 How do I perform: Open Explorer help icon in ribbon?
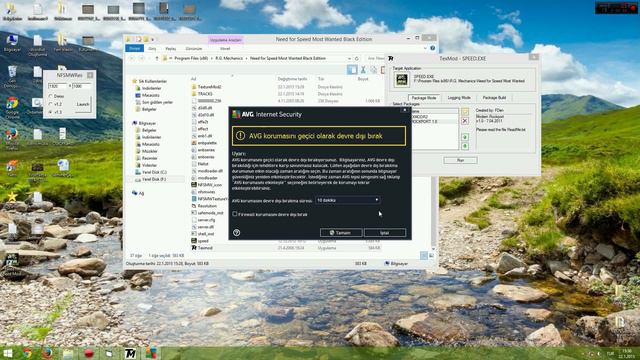pyautogui.click(x=432, y=48)
